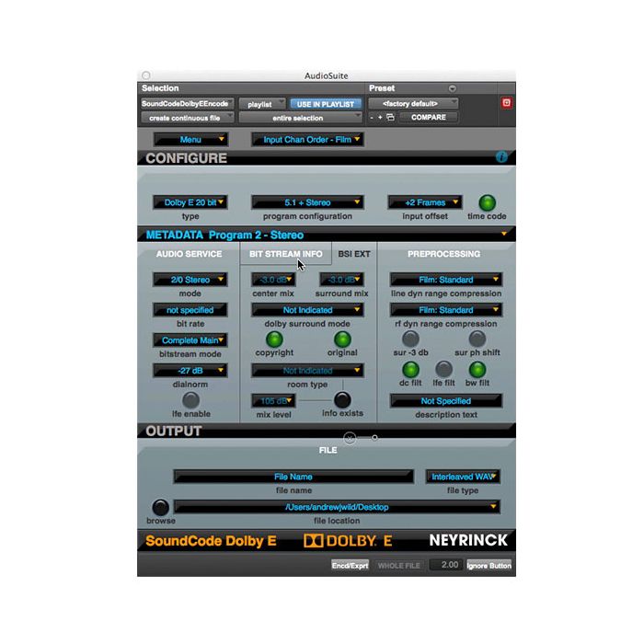Click the Not Specified description text field
This screenshot has height=644, width=644.
446,401
